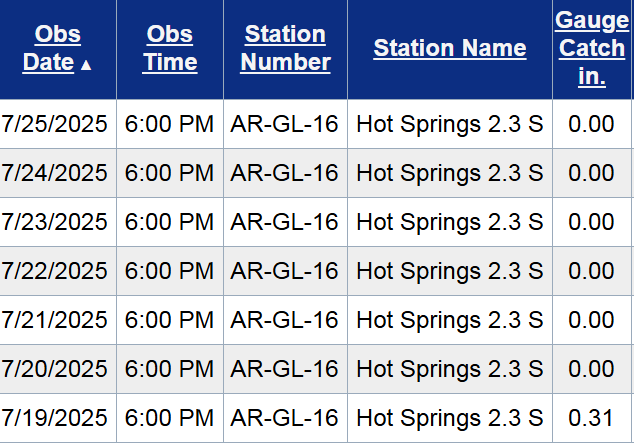Screen dimensions: 634x443
Task: Click the ascending sort arrow icon
Action: pyautogui.click(x=86, y=65)
